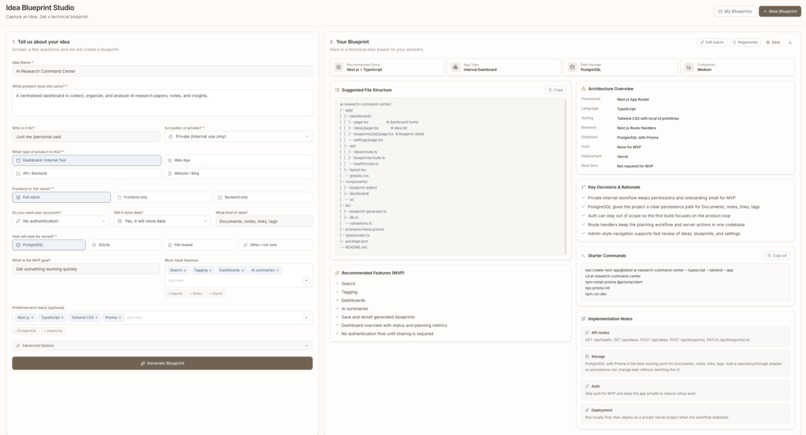Copy all Starter Commands
This screenshot has width=806, height=435.
777,256
